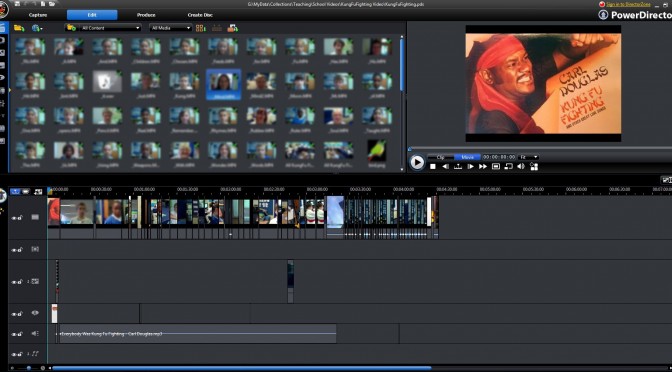Play the preview with the Play button
This screenshot has height=372, width=672.
coord(417,162)
